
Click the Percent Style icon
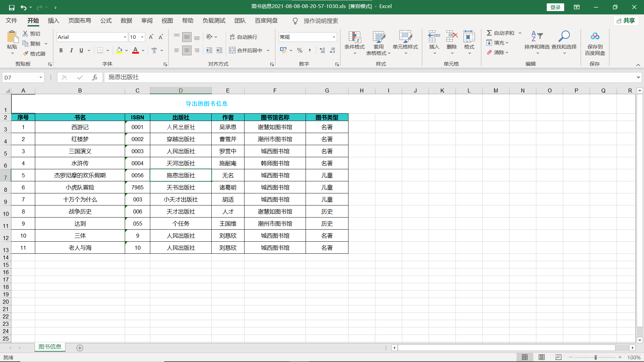(x=300, y=50)
